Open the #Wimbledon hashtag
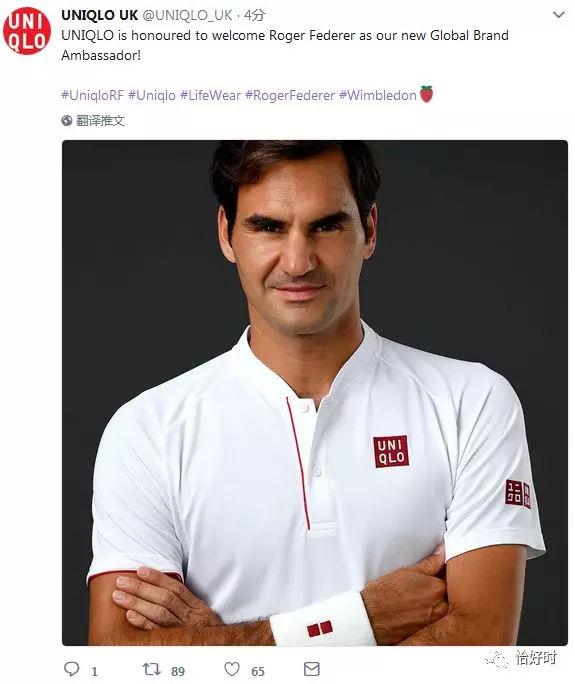Screen dimensions: 575x684 [378, 95]
